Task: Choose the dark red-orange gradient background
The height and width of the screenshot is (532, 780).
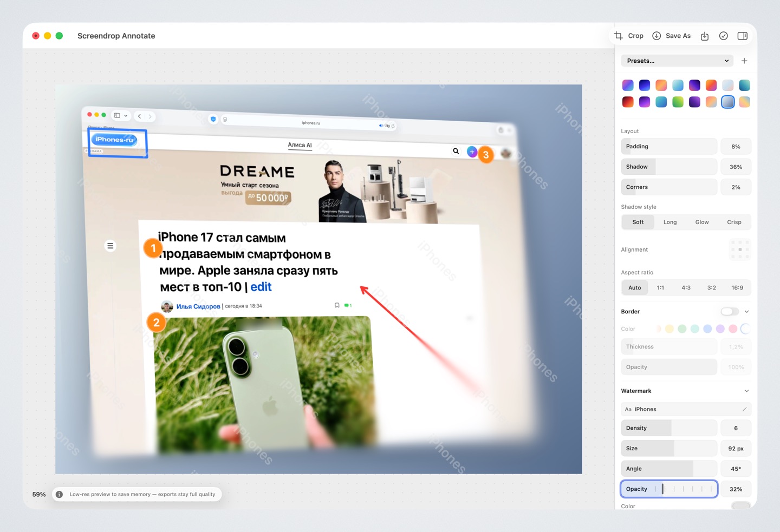Action: click(628, 102)
